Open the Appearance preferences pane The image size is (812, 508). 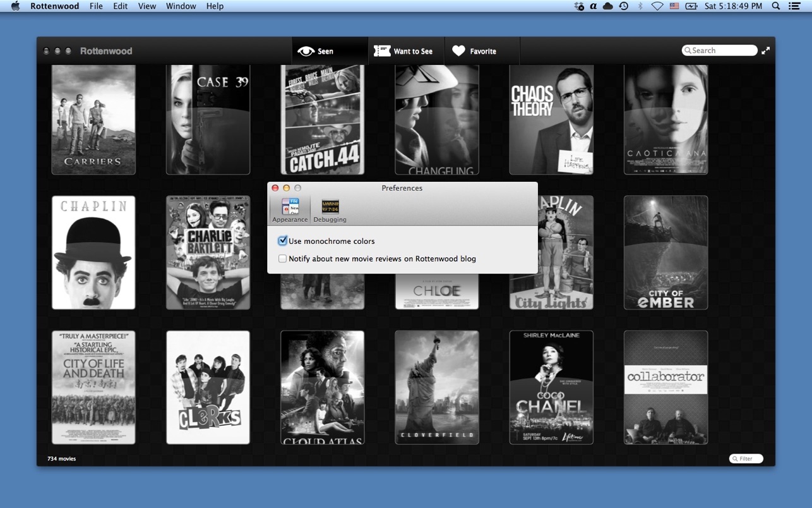tap(290, 210)
